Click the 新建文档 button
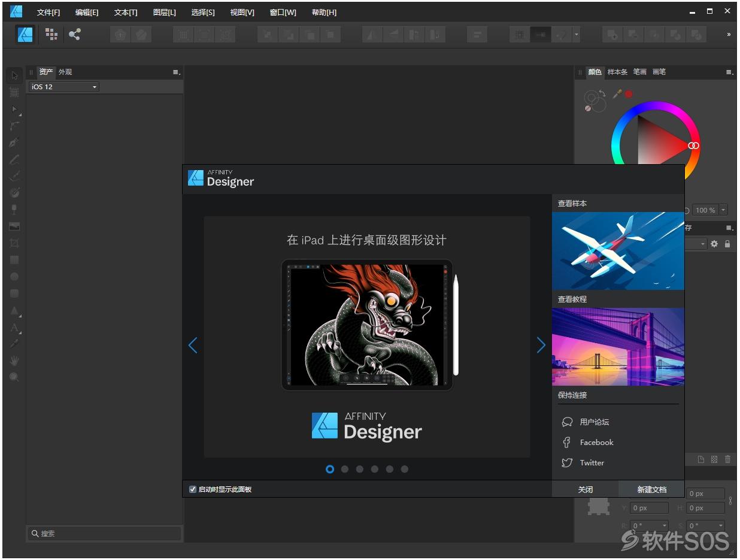The height and width of the screenshot is (560, 740). pyautogui.click(x=651, y=489)
